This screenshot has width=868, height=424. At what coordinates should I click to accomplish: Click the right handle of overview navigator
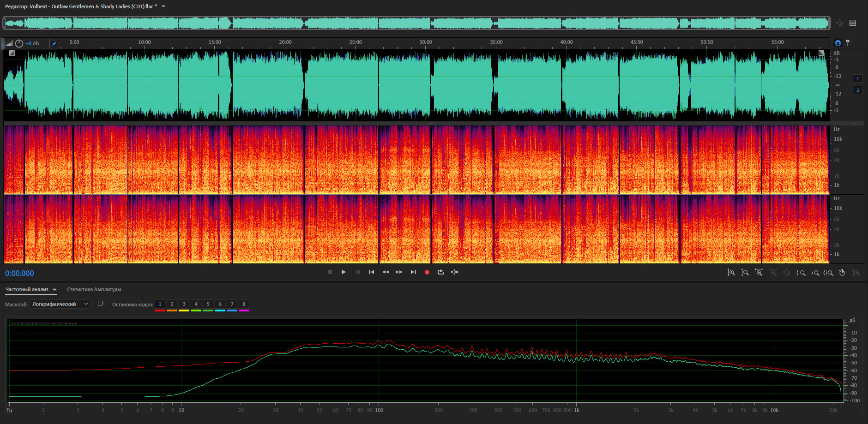point(829,23)
